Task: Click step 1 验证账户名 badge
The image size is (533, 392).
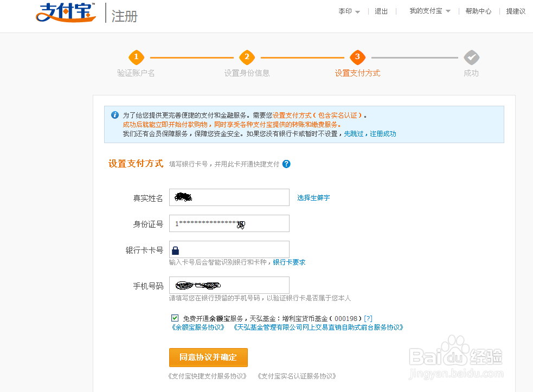Action: 136,57
